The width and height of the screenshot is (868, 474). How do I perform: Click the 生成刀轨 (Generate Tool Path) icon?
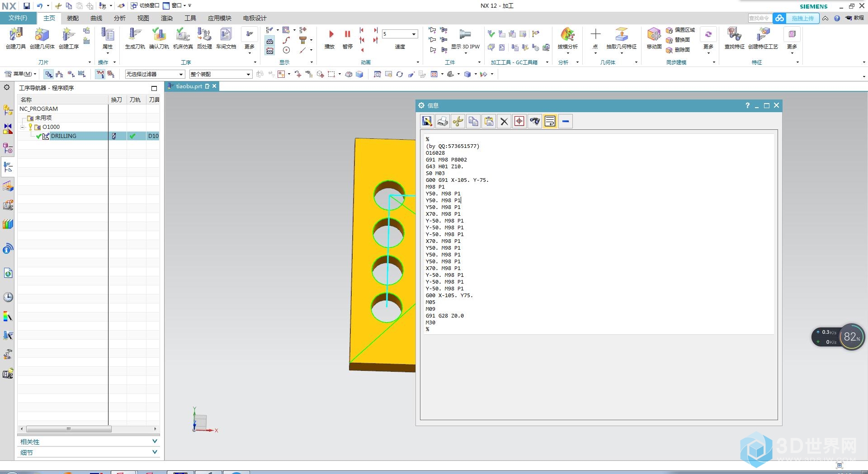pos(135,35)
